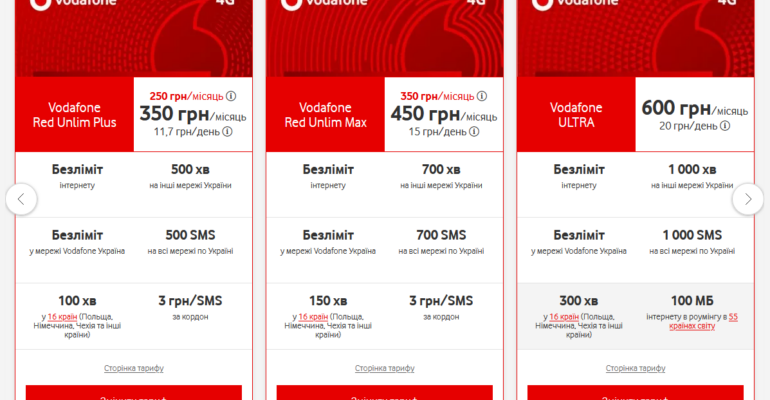
Task: Open 16 країн link in Red Unlim Plus card
Action: click(62, 317)
